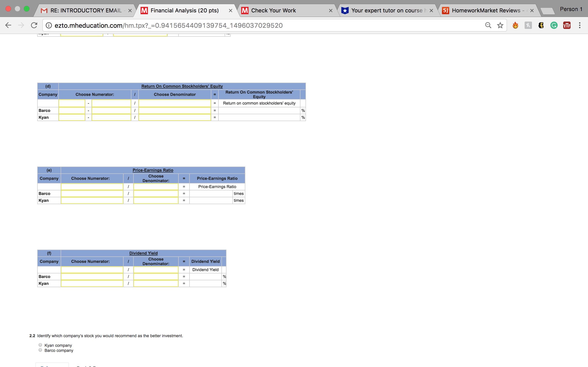Click Kyan's numerator field in Dividend Yield table
Viewport: 588px width, 367px height.
pos(92,283)
